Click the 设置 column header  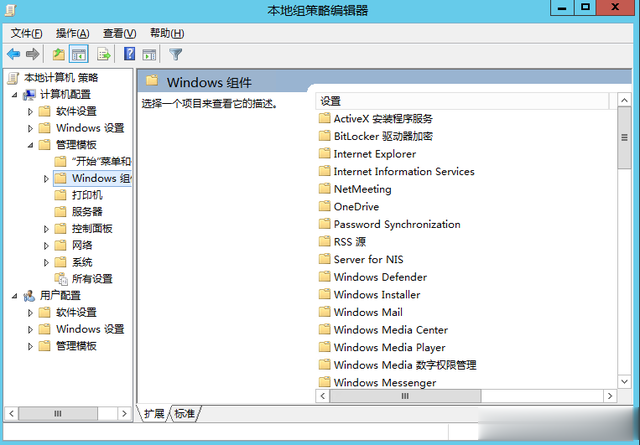[462, 101]
